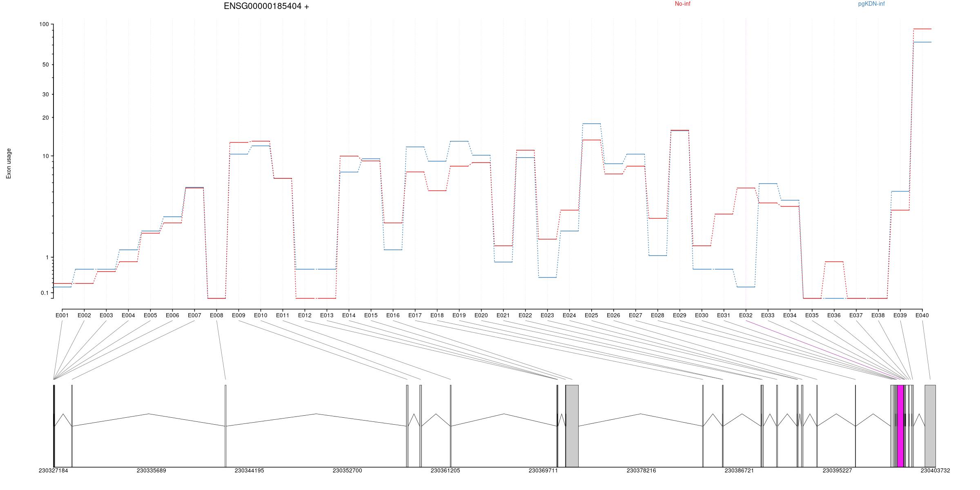Select exon label E025 on axis
980x490 pixels.
click(591, 315)
